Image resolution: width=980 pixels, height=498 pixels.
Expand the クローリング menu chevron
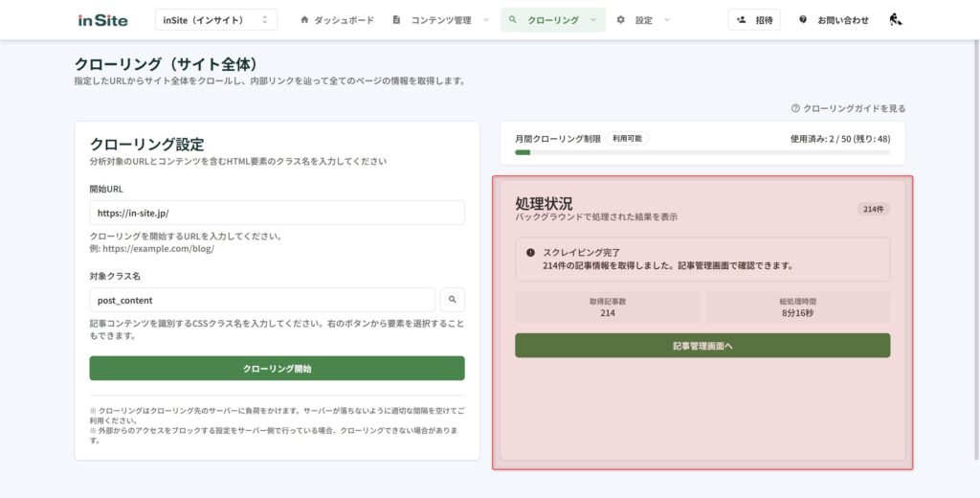593,19
